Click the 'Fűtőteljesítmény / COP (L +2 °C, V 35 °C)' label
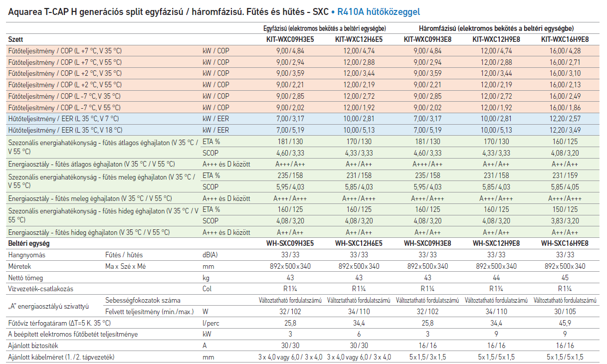 tap(65, 73)
